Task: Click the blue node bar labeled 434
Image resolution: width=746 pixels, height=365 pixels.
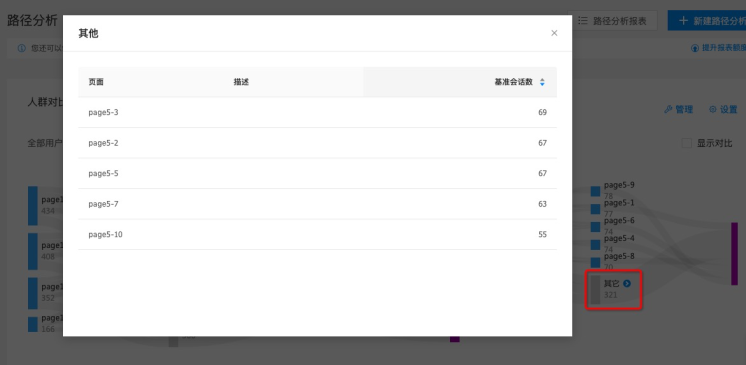Action: pyautogui.click(x=32, y=206)
